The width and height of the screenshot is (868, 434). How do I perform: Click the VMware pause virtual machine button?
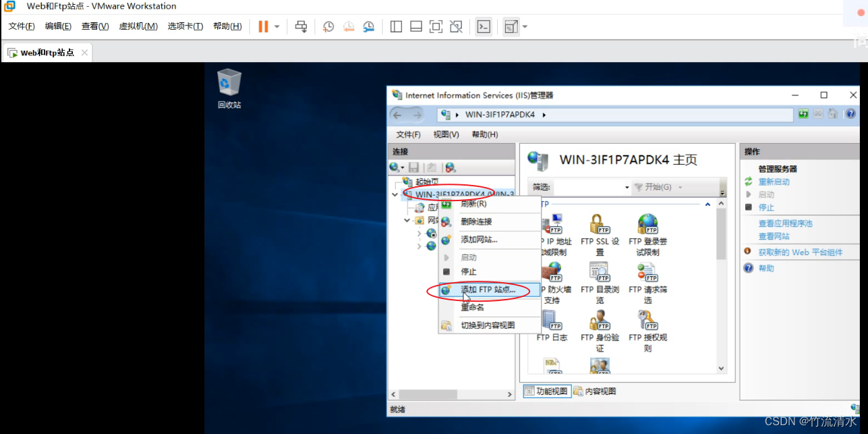pyautogui.click(x=263, y=26)
